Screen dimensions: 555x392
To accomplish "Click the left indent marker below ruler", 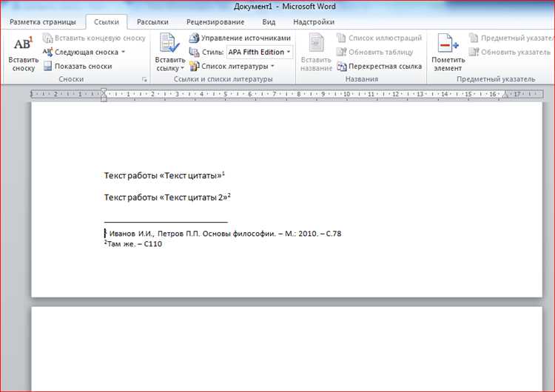I will click(x=104, y=99).
